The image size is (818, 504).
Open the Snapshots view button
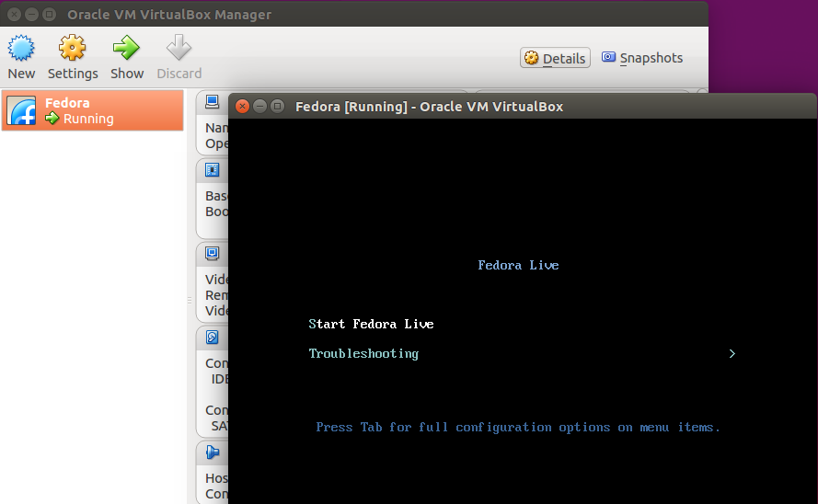click(642, 58)
